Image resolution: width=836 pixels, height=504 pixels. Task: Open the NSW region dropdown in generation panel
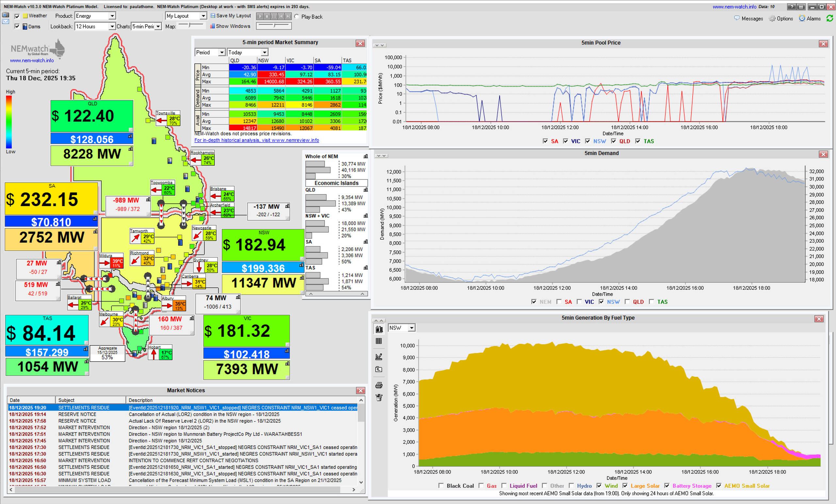tap(411, 328)
